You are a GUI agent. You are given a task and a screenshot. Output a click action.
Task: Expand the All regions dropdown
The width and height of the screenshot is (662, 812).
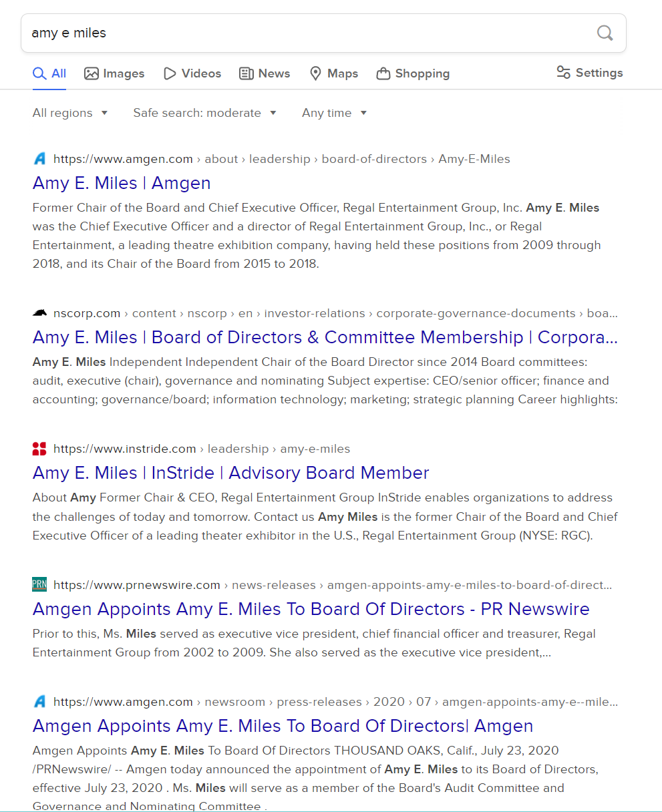coord(70,113)
